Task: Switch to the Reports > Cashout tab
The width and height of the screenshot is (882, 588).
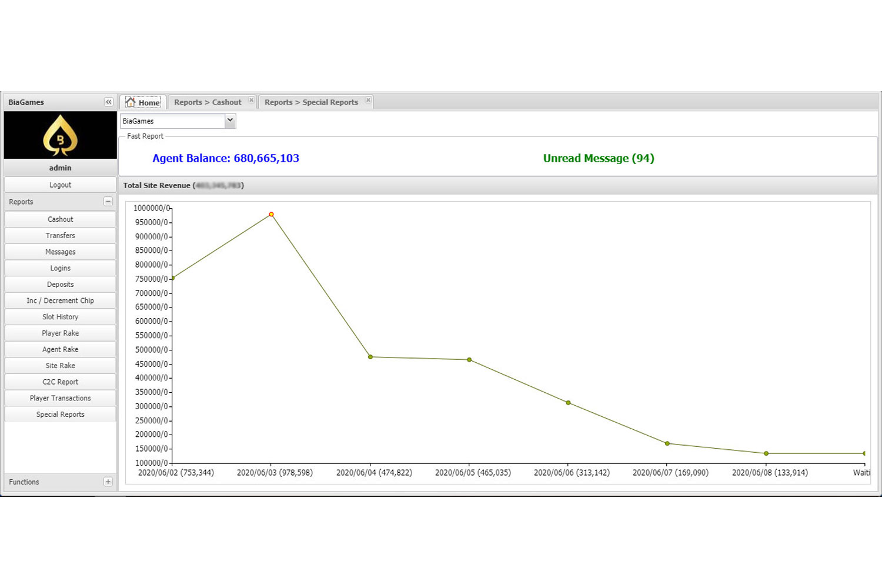Action: coord(208,102)
